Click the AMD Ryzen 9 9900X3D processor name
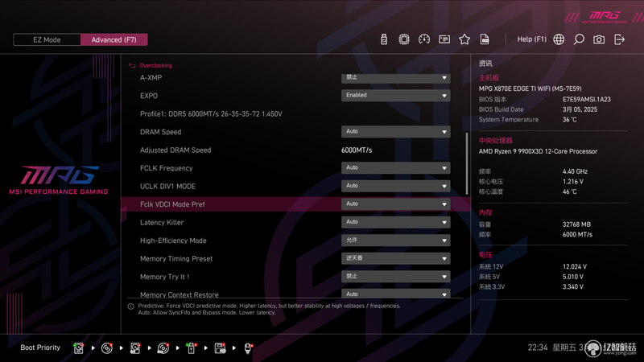644x362 pixels. 538,151
